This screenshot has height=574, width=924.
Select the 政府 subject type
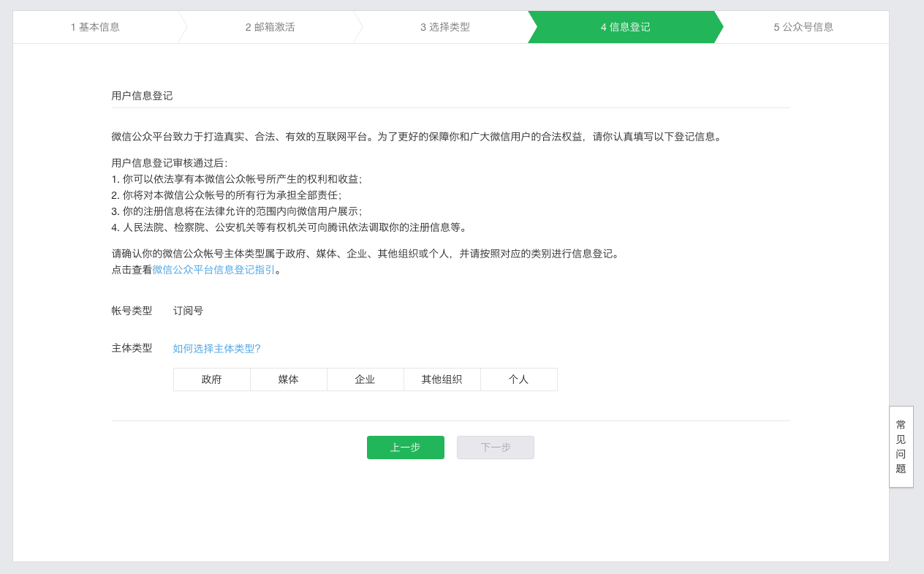211,379
